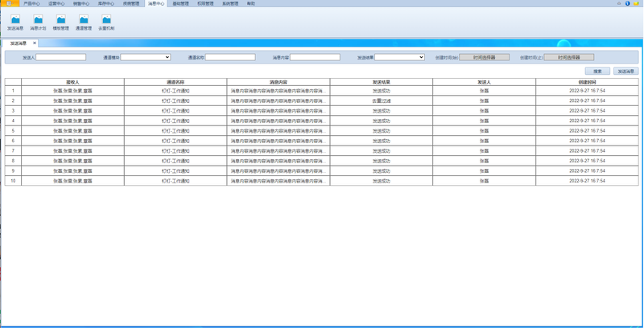The height and width of the screenshot is (328, 644).
Task: Click the 通道名称 column header
Action: [x=175, y=82]
